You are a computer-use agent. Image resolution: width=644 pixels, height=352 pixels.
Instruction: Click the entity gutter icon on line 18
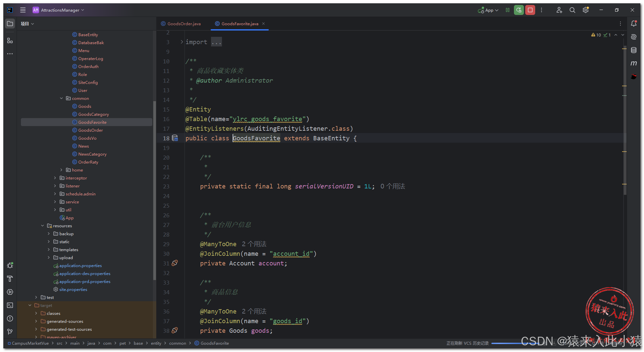pos(175,138)
